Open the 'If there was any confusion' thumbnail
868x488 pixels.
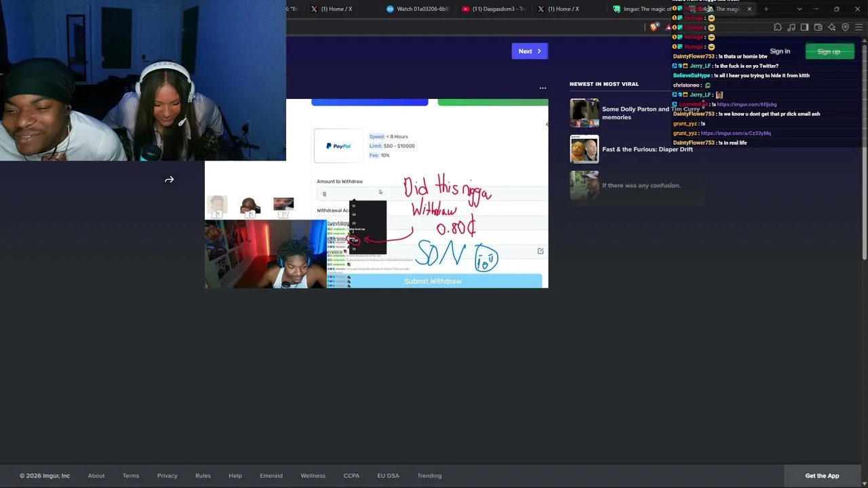click(585, 185)
